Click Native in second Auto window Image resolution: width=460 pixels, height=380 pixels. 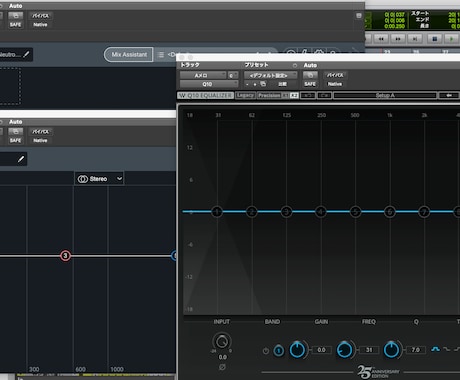pyautogui.click(x=40, y=140)
